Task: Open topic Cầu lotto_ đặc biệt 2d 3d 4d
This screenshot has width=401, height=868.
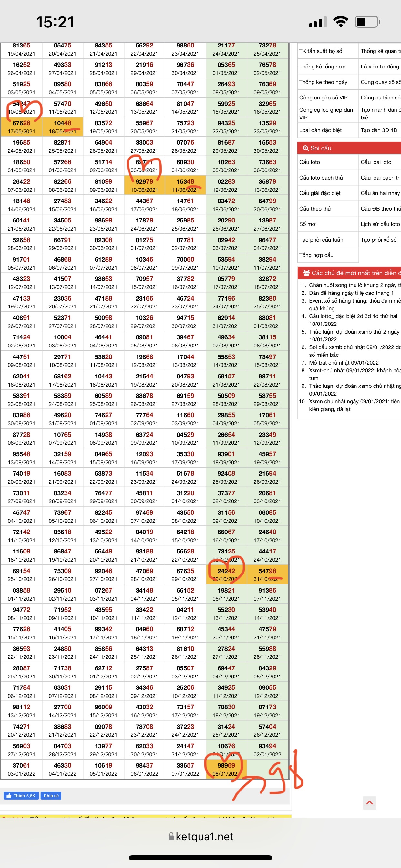Action: click(x=353, y=320)
